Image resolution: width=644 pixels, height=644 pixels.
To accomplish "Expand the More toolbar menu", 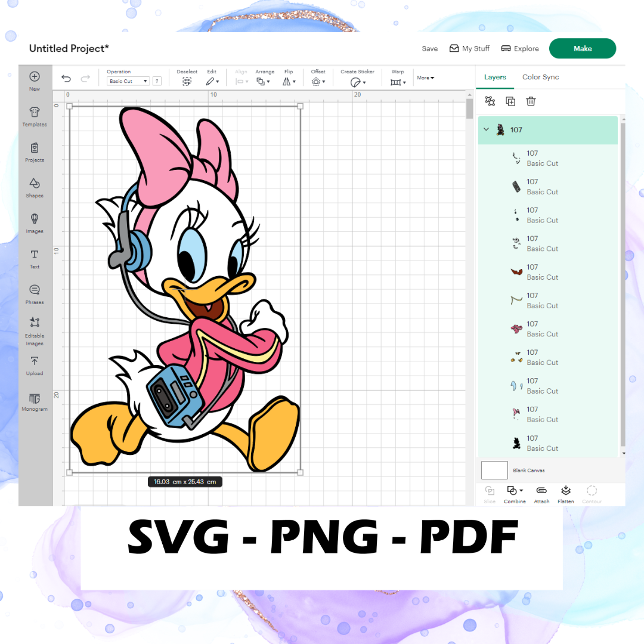I will 426,78.
